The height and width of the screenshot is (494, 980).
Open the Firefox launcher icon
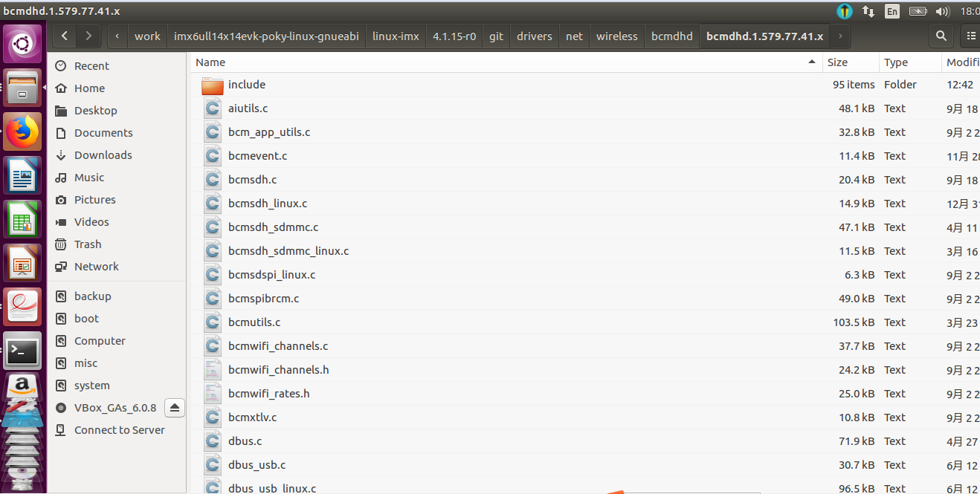(22, 133)
